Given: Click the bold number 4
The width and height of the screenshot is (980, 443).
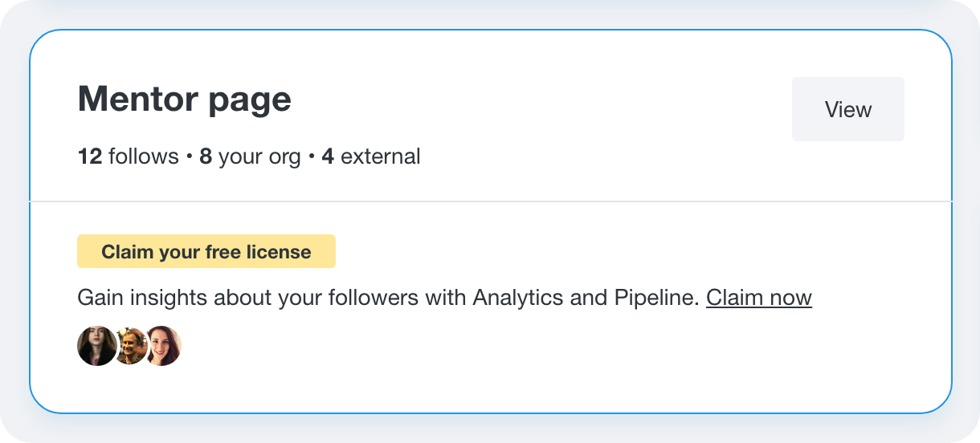Looking at the screenshot, I should (x=328, y=156).
